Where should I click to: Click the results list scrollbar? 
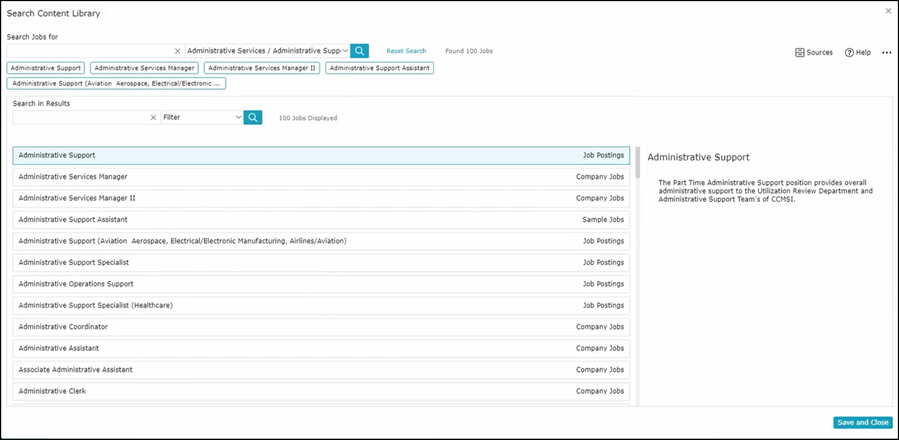(x=638, y=162)
